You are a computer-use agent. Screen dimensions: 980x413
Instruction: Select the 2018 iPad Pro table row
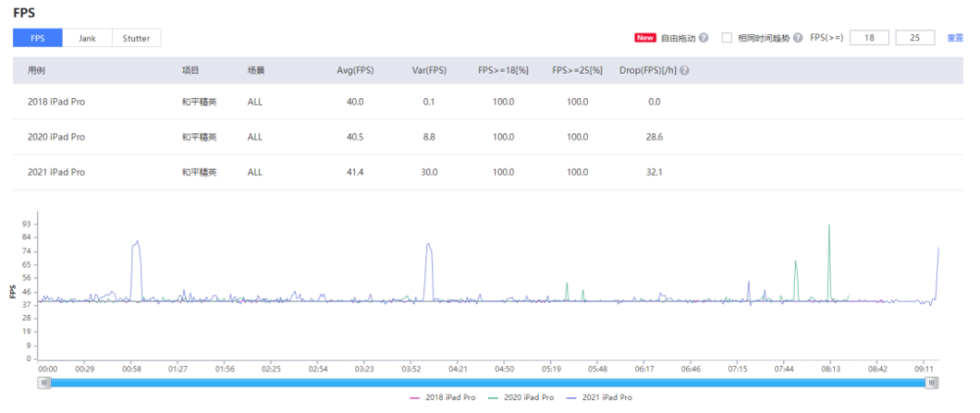[x=488, y=102]
